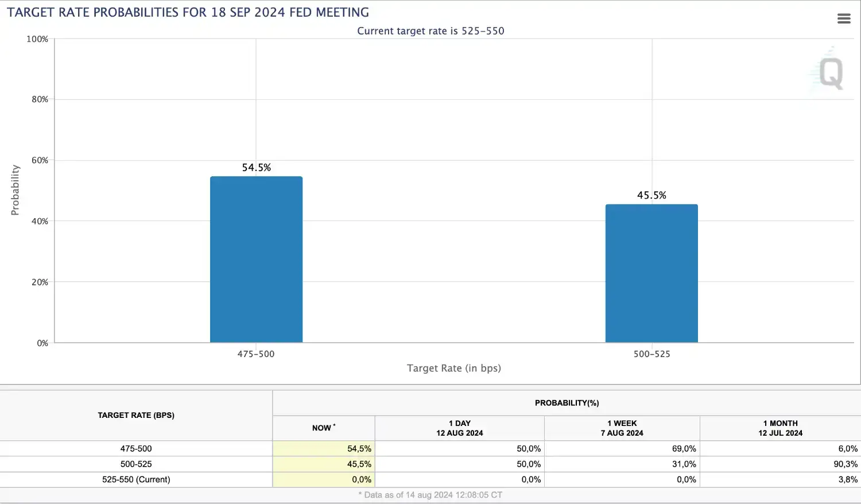Click the highlighted 54,5% NOW cell
This screenshot has width=861, height=504.
[324, 448]
